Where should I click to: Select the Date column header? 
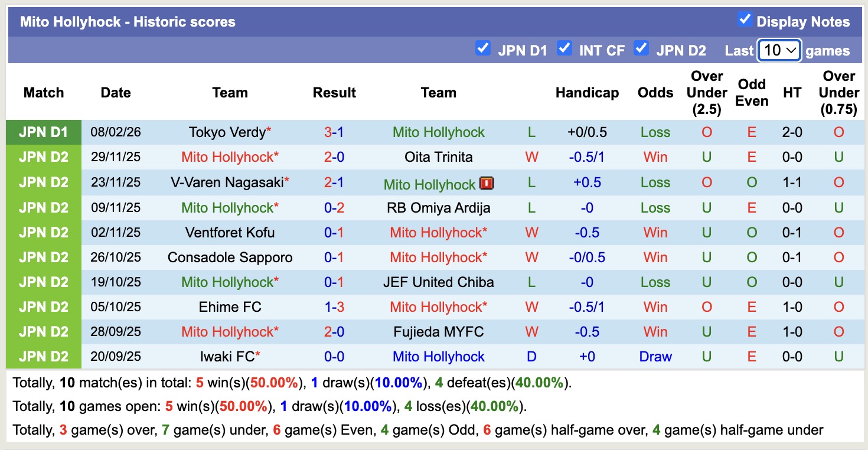[x=115, y=93]
